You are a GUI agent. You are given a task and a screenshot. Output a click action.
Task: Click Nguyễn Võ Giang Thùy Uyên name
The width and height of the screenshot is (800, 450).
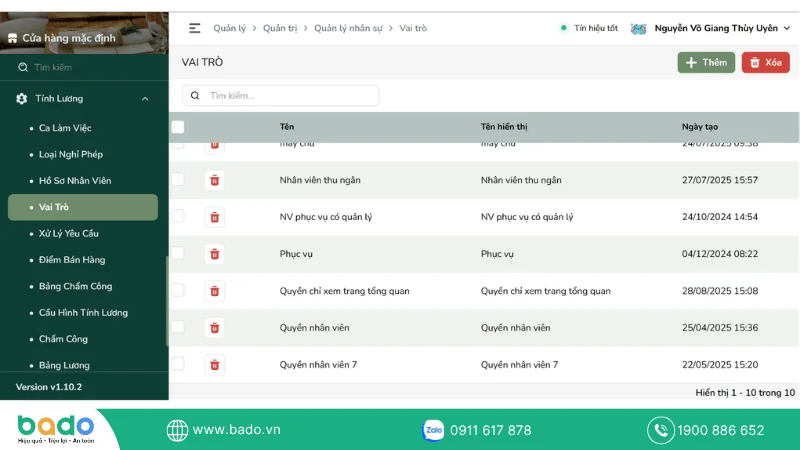[x=716, y=28]
